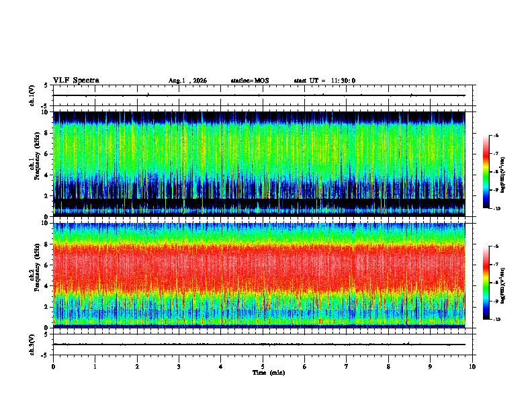The width and height of the screenshot is (532, 411).
Task: Click the "start UT = 11:30: 0" text
Action: [324, 81]
